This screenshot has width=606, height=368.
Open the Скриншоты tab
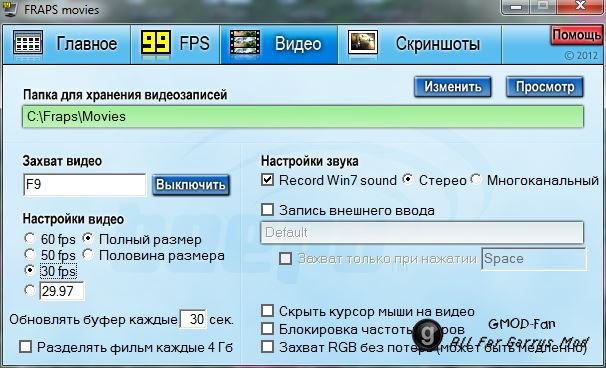coord(420,44)
